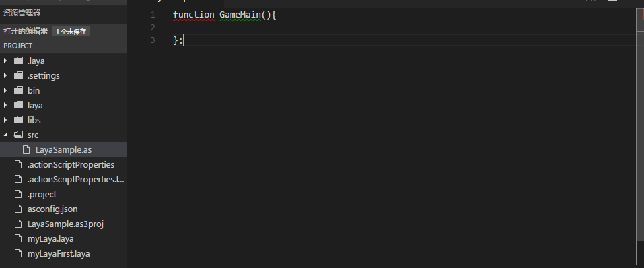
Task: Open the LayaSample.as3proj file
Action: click(x=64, y=224)
